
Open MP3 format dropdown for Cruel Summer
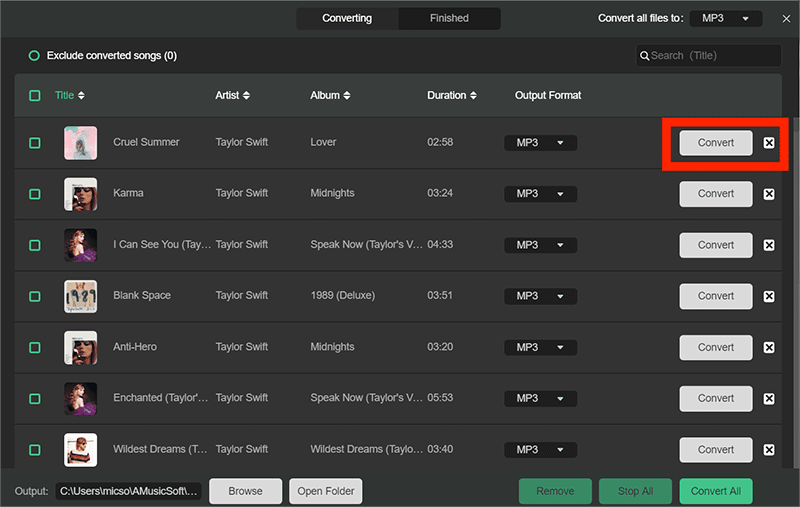[x=540, y=143]
